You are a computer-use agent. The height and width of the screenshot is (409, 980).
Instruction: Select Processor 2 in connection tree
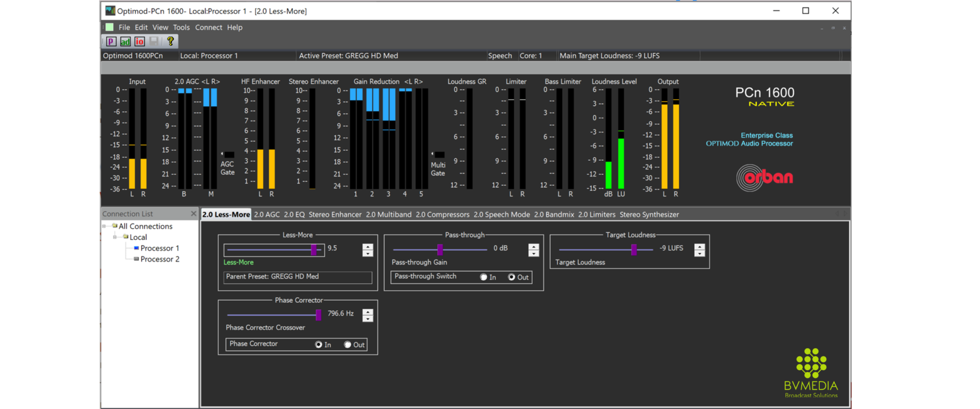pos(160,259)
